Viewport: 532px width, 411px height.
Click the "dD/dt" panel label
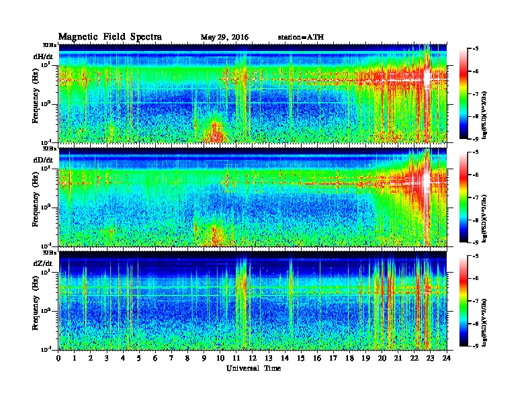tap(43, 160)
